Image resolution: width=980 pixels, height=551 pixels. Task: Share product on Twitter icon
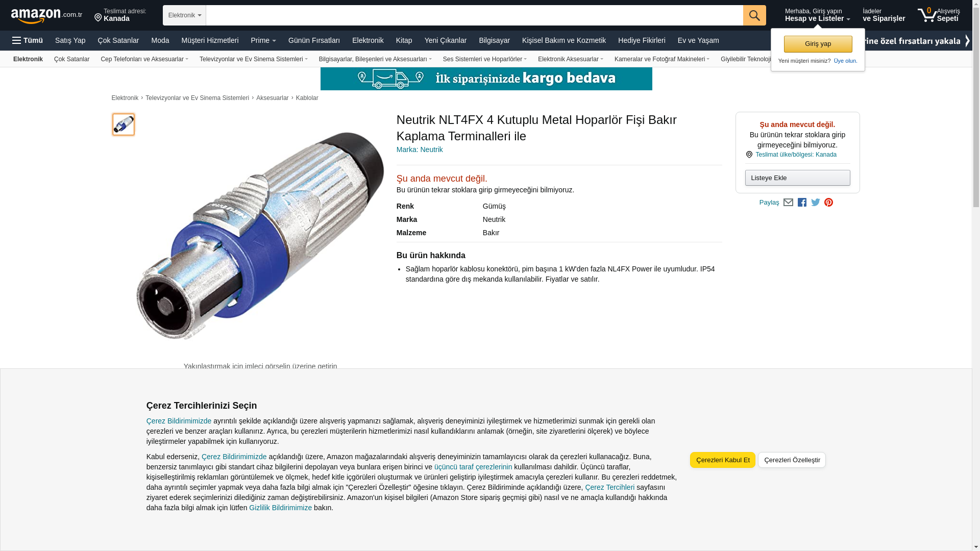pyautogui.click(x=816, y=203)
